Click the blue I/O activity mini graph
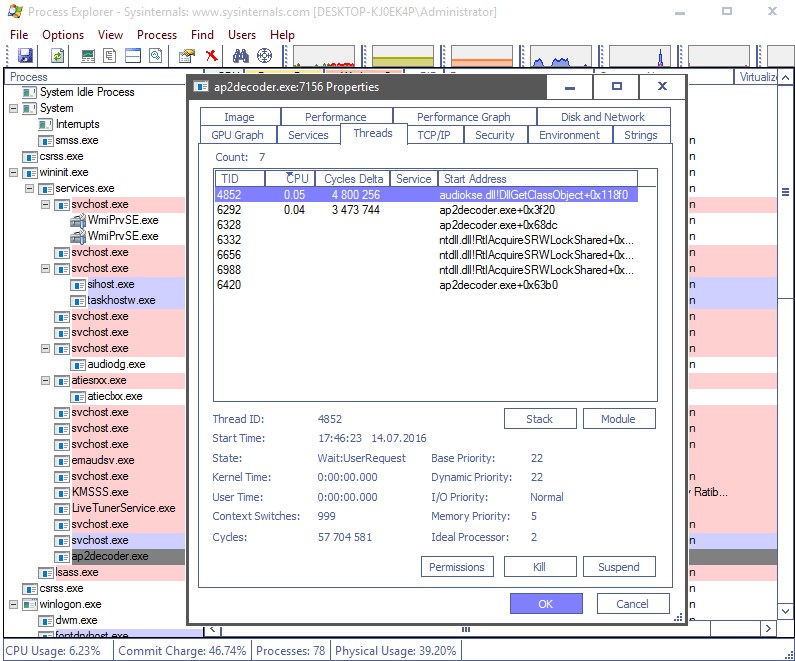 tap(561, 56)
